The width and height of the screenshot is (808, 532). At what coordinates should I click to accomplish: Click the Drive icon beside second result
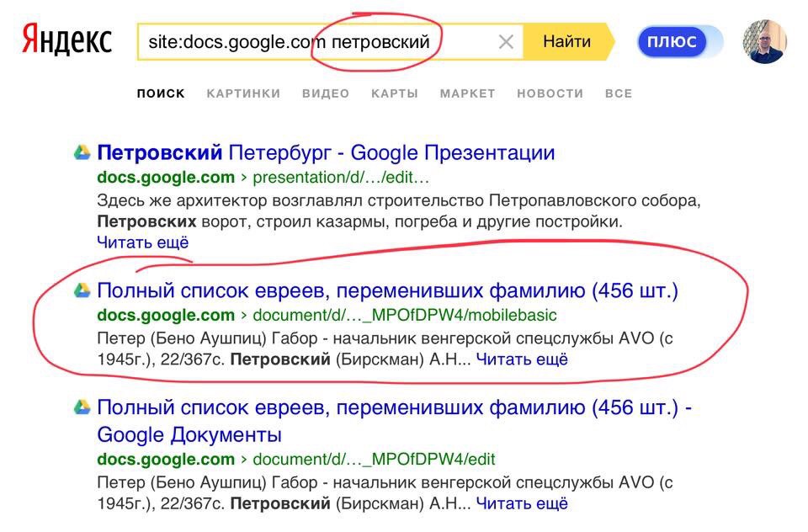82,290
